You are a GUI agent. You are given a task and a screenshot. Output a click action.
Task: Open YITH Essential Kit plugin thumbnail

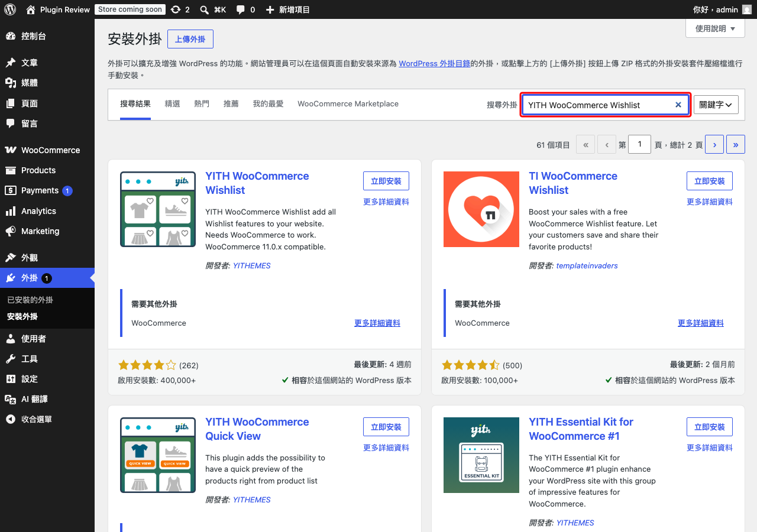point(481,455)
